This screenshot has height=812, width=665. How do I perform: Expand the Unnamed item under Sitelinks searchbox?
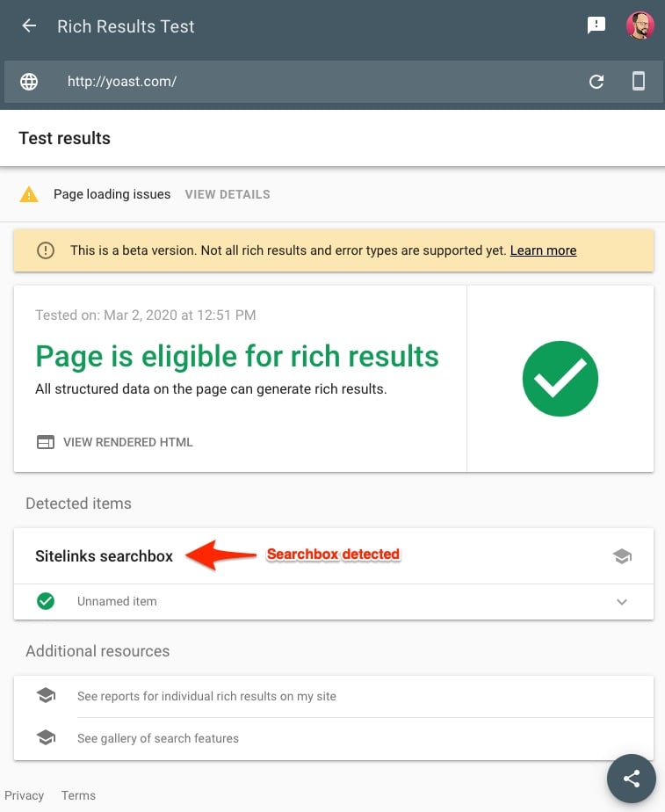pos(622,602)
